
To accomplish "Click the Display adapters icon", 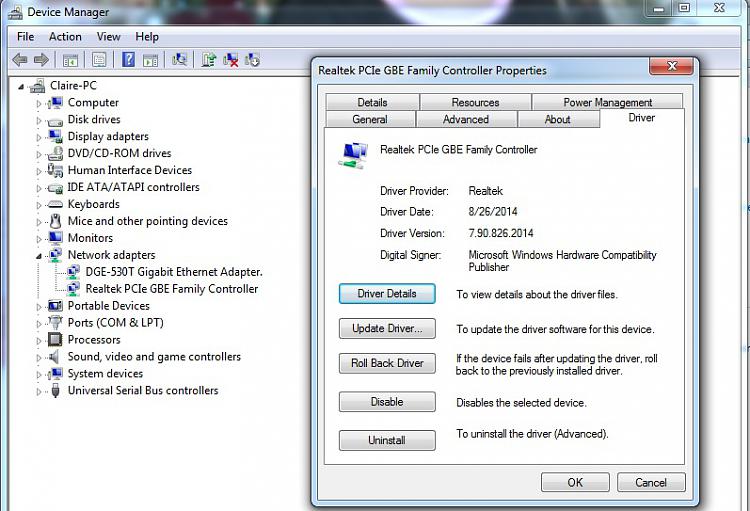I will point(55,136).
